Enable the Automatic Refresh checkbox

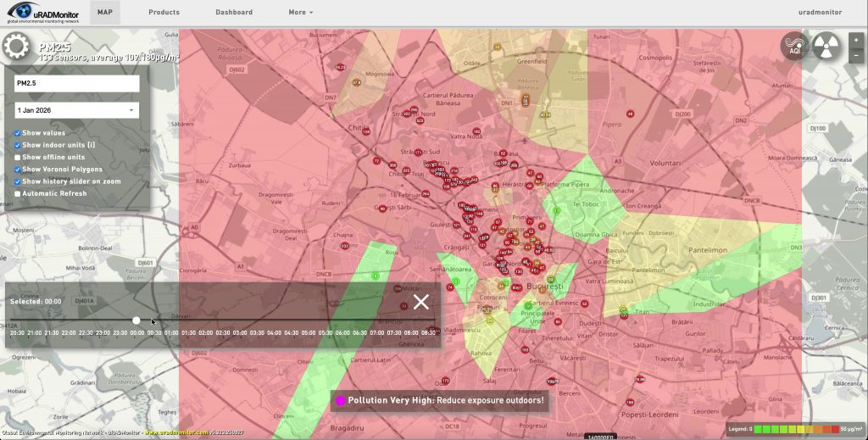pos(18,193)
